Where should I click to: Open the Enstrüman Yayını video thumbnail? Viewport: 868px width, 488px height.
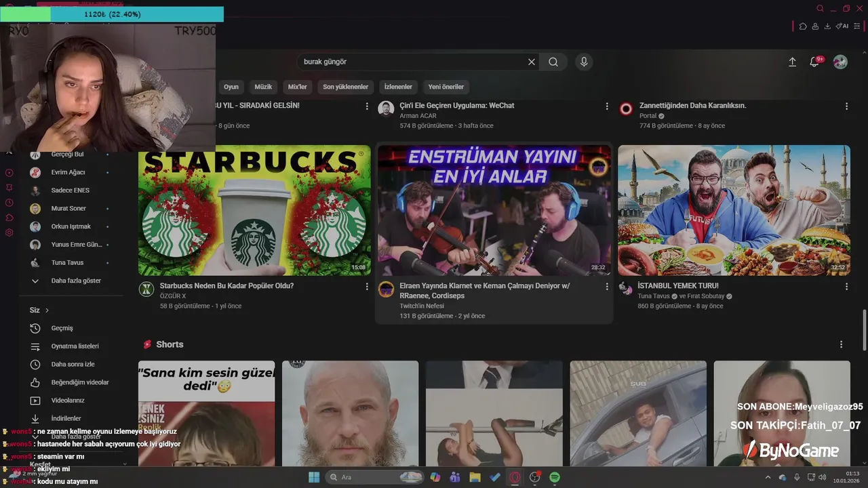point(494,210)
